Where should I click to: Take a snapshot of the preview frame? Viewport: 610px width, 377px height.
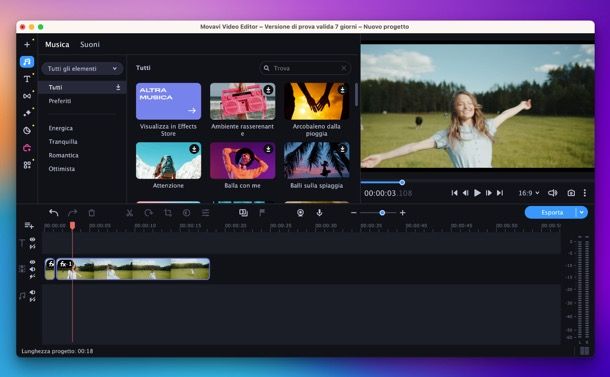571,193
